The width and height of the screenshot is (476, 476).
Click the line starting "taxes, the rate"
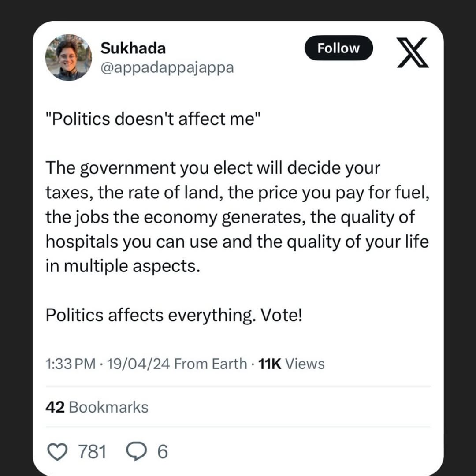coord(237,193)
